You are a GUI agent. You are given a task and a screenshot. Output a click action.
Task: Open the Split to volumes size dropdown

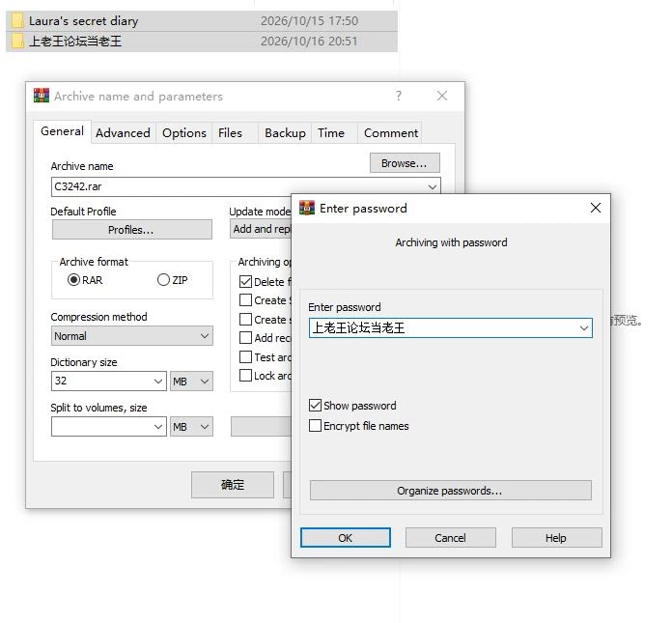158,427
